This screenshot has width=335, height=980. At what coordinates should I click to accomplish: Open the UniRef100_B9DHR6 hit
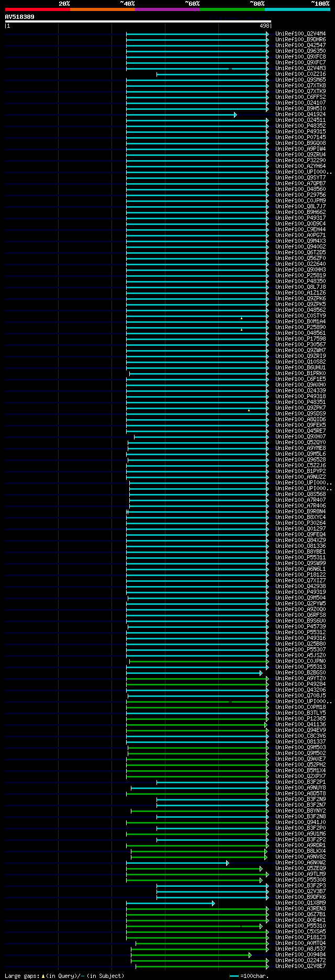[300, 40]
